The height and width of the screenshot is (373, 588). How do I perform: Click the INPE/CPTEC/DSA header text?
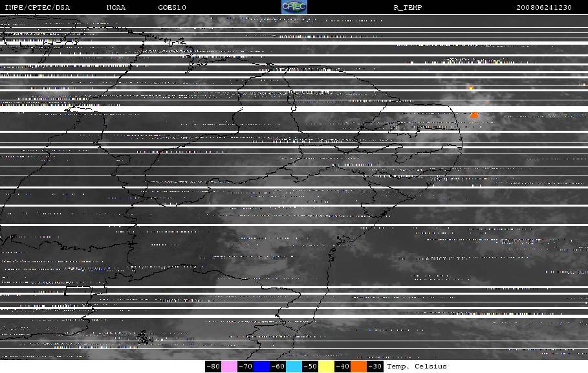point(37,8)
